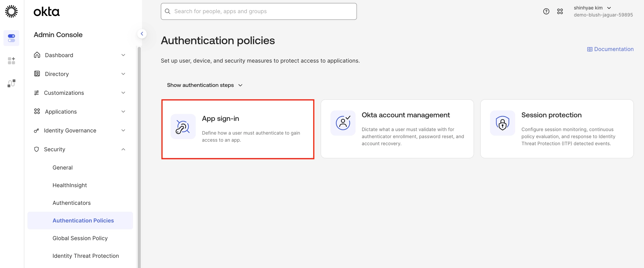The image size is (644, 268).
Task: Click the Identity Governance key icon
Action: tap(36, 131)
